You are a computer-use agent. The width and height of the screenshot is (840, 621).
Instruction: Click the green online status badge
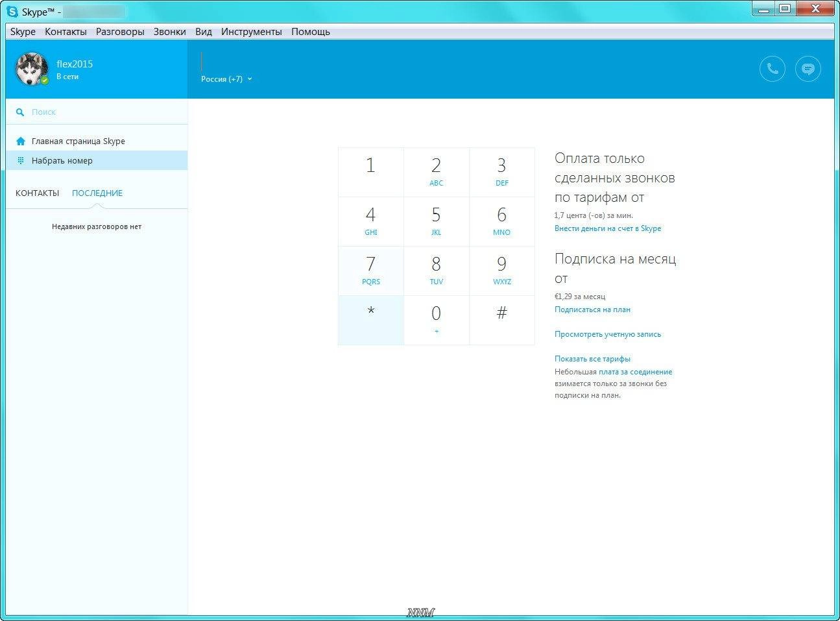click(x=45, y=80)
